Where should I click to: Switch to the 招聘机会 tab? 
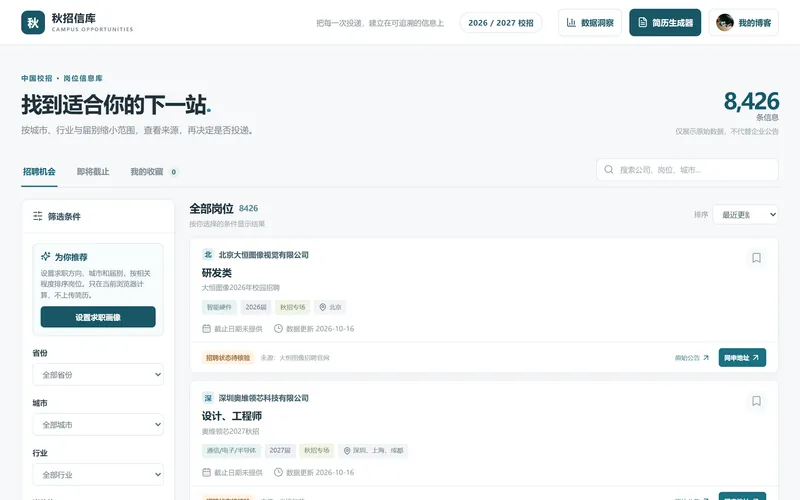[x=39, y=172]
